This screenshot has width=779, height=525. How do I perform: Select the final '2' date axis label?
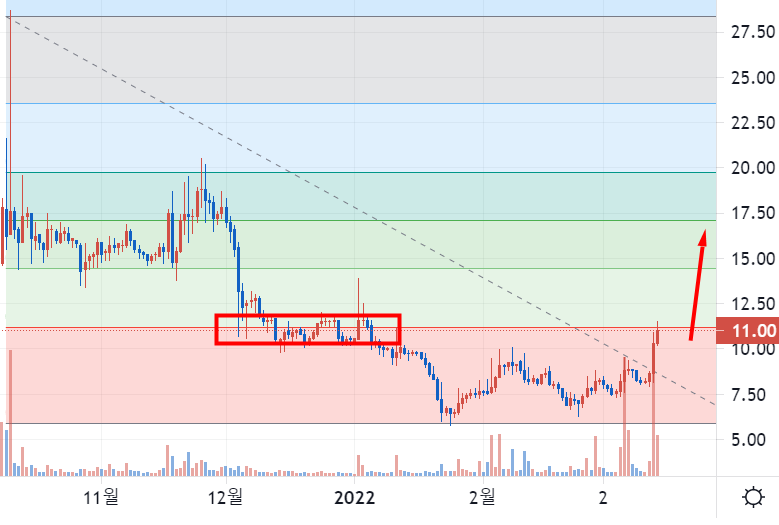(x=603, y=497)
